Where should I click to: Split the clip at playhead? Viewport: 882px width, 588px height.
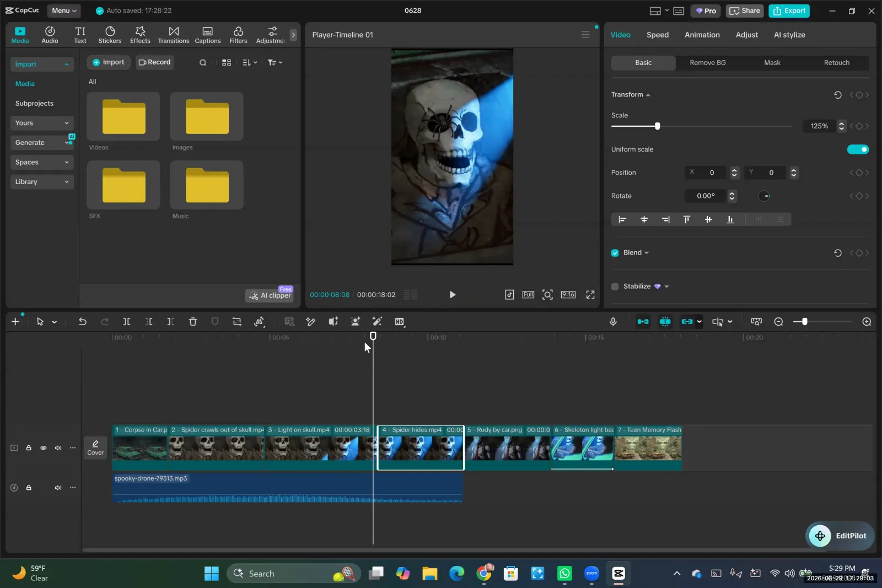[126, 322]
